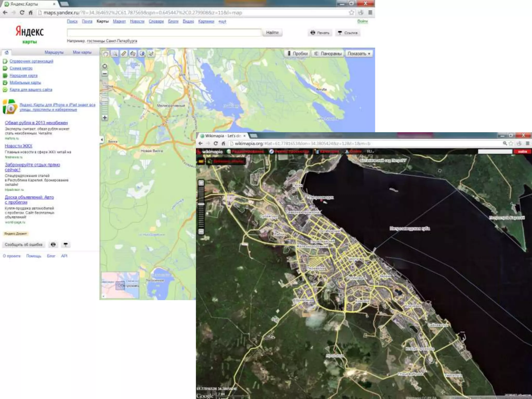The width and height of the screenshot is (532, 399).
Task: Select the magnifier zoom-area tool
Action: tap(115, 54)
